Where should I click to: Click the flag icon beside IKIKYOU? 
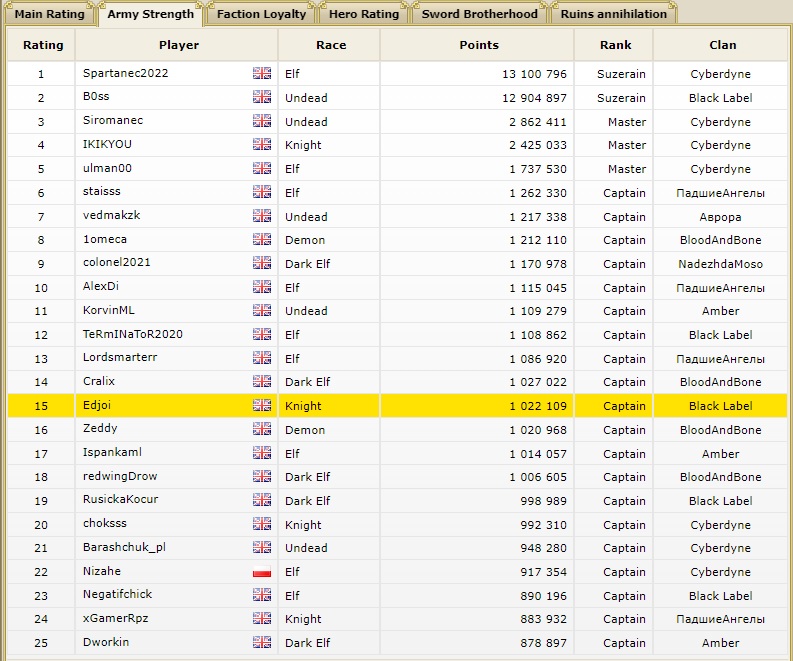(262, 145)
